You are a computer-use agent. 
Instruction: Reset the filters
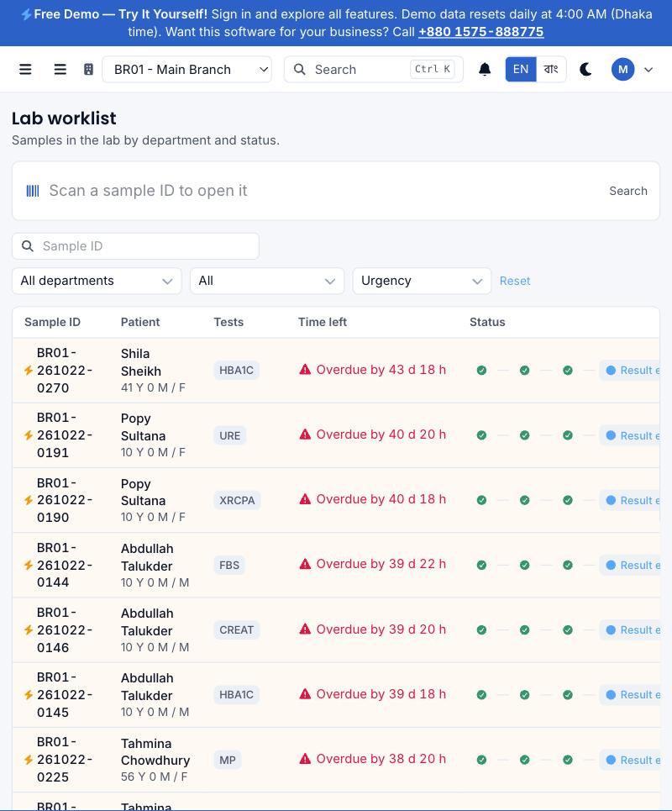[x=515, y=281]
